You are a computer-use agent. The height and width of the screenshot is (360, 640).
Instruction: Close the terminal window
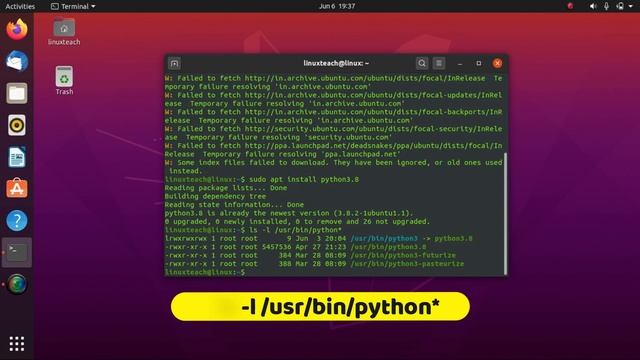[497, 63]
